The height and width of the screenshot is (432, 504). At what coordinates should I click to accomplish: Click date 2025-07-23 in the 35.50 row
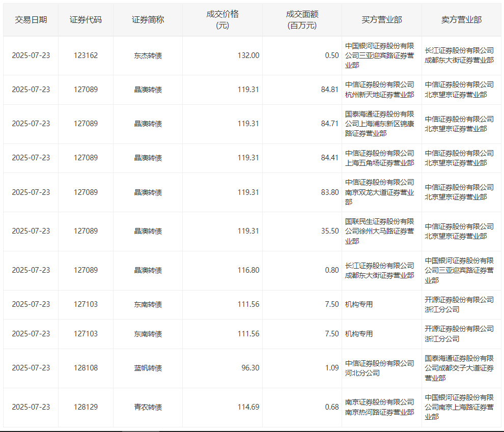(31, 231)
